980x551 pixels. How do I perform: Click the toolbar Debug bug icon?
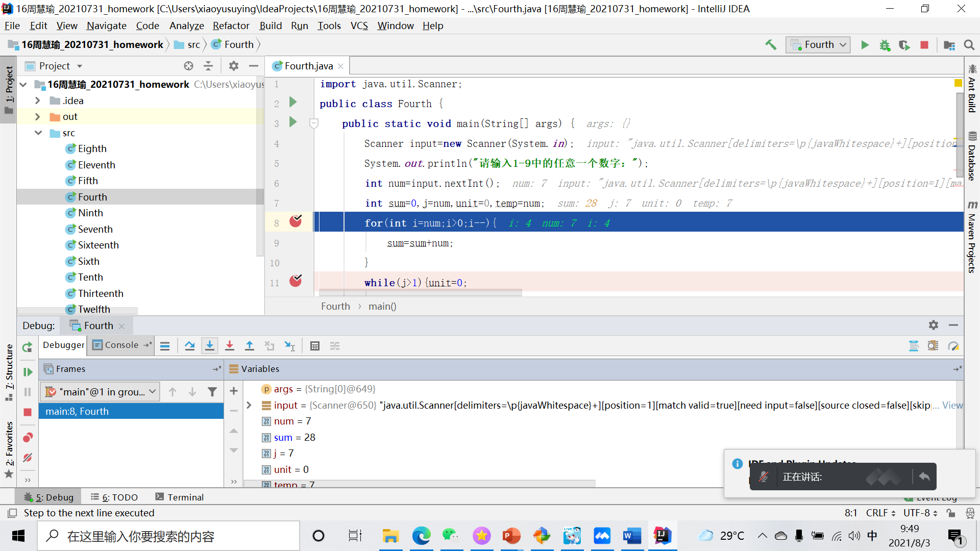point(885,45)
